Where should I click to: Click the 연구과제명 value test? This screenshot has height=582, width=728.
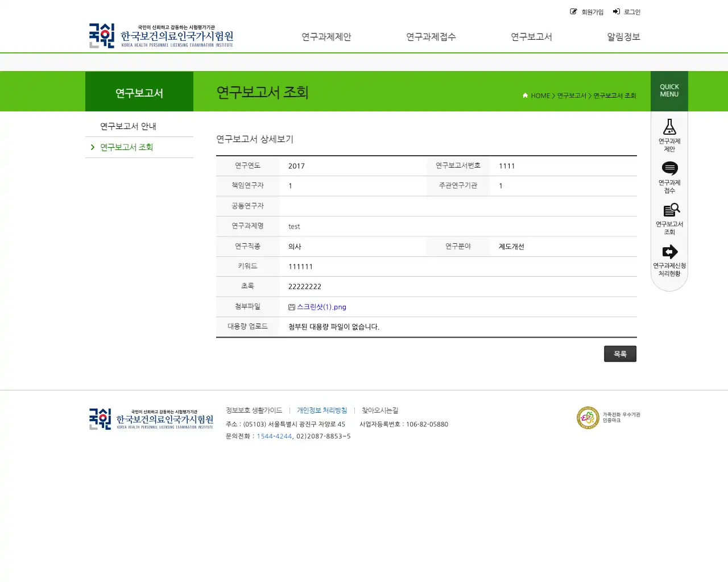click(x=294, y=227)
